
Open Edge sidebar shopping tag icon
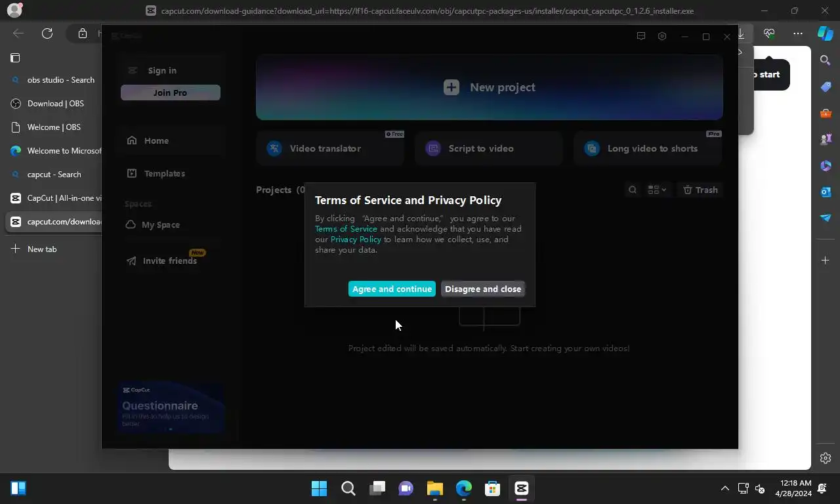point(826,87)
